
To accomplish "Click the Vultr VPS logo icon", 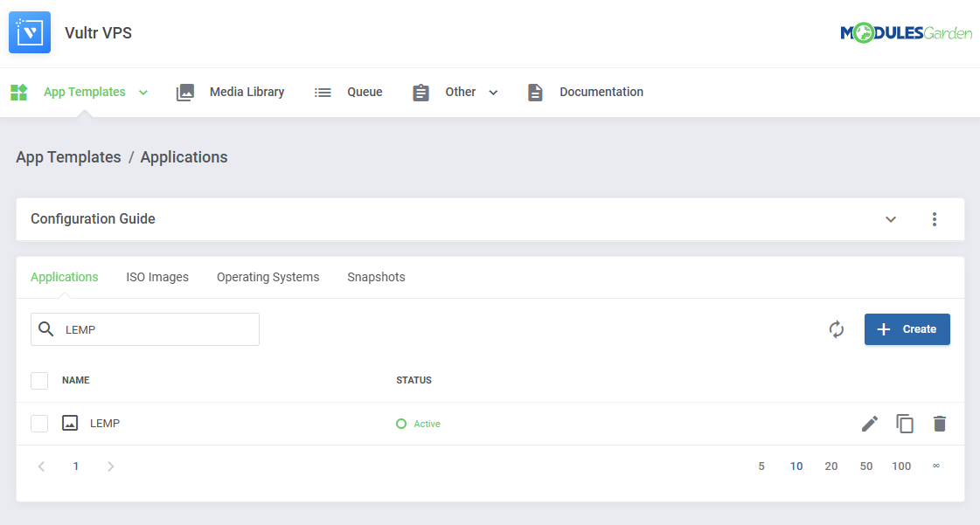I will [x=30, y=32].
